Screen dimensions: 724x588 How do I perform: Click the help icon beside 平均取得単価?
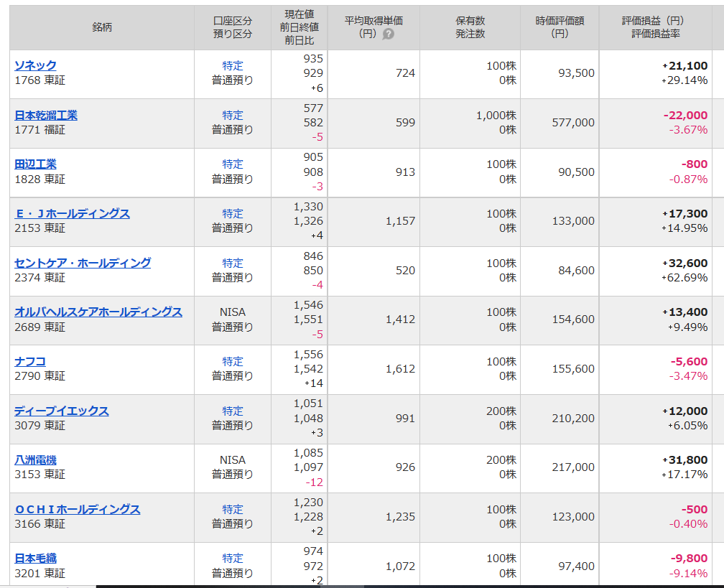coord(389,34)
